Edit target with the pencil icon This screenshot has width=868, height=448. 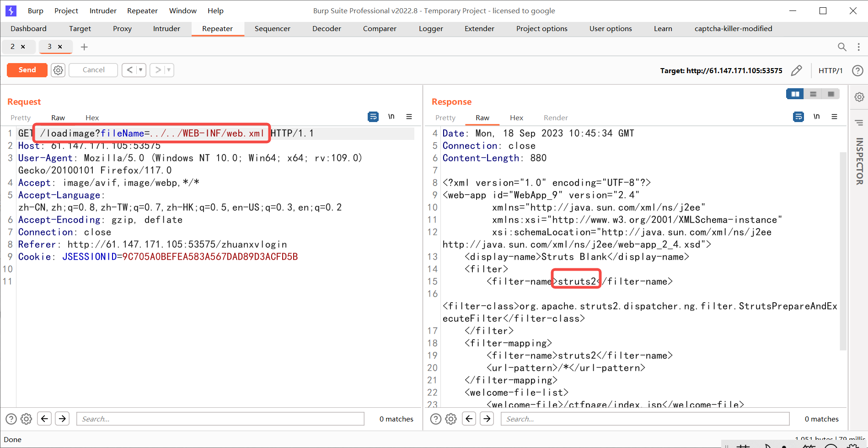(796, 70)
